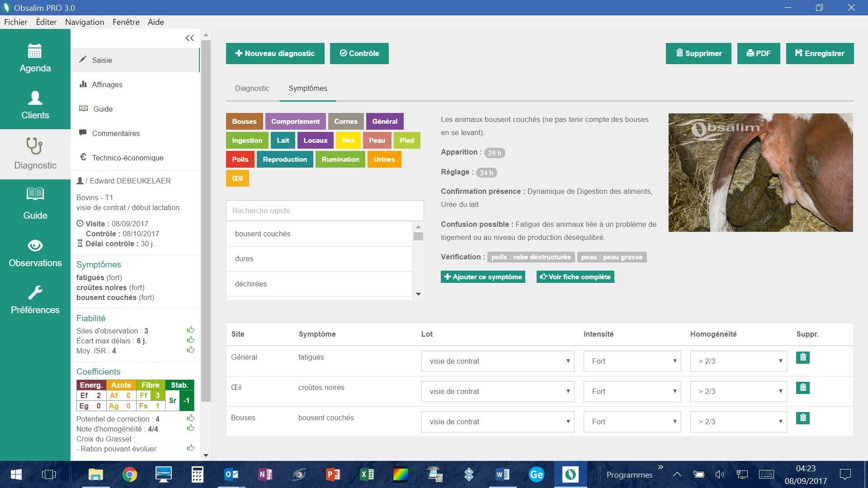Image resolution: width=868 pixels, height=488 pixels.
Task: Open Outlook from the taskbar
Action: (231, 474)
